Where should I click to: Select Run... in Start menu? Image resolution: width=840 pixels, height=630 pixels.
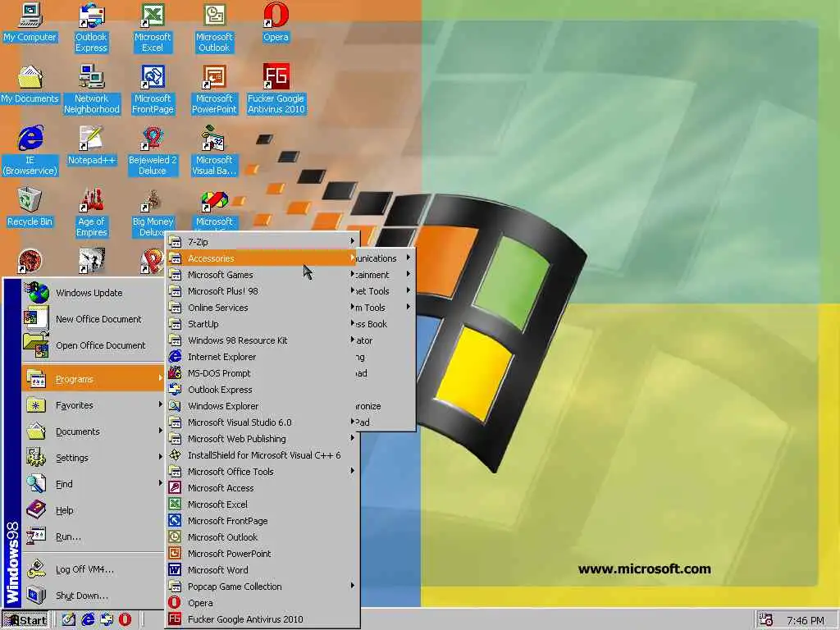(94, 536)
